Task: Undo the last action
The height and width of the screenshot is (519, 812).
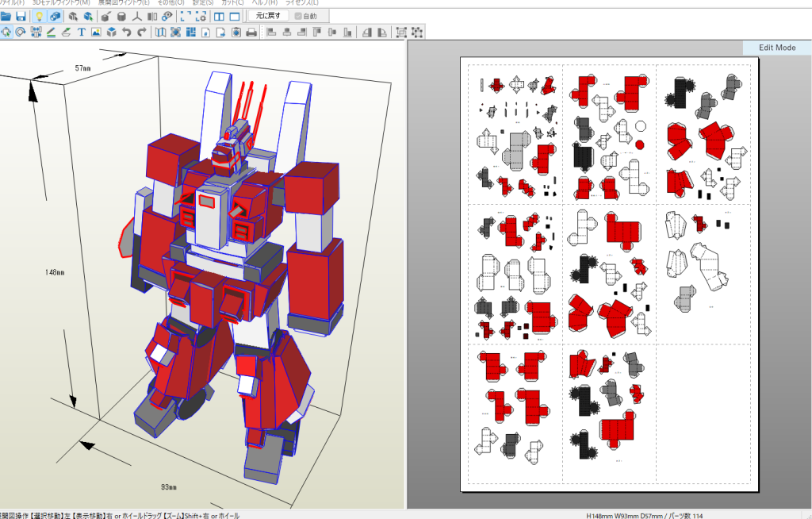Action: [x=126, y=33]
